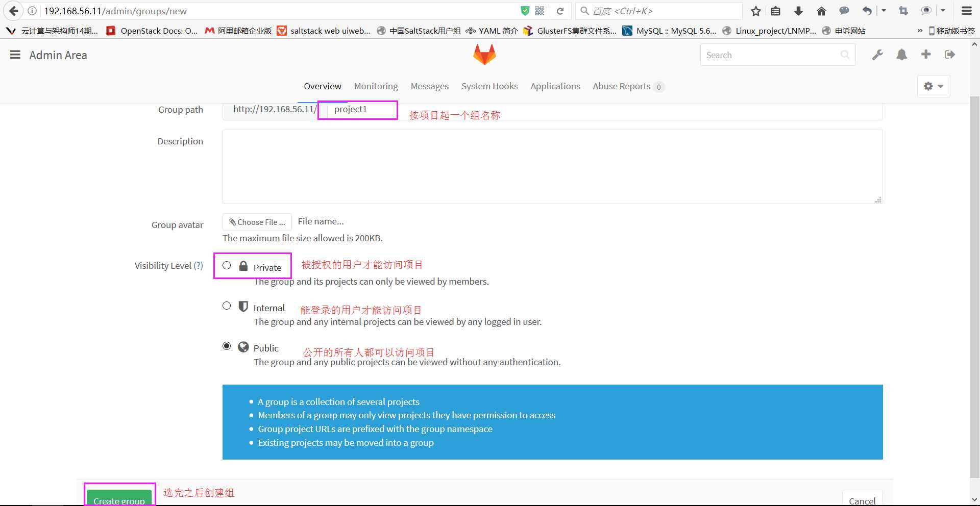Click the GitLab fox logo
980x506 pixels.
tap(484, 54)
